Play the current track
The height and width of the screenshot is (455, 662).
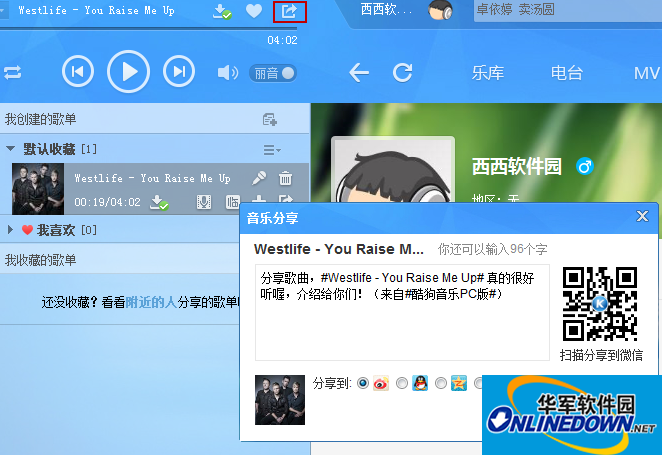pyautogui.click(x=128, y=72)
